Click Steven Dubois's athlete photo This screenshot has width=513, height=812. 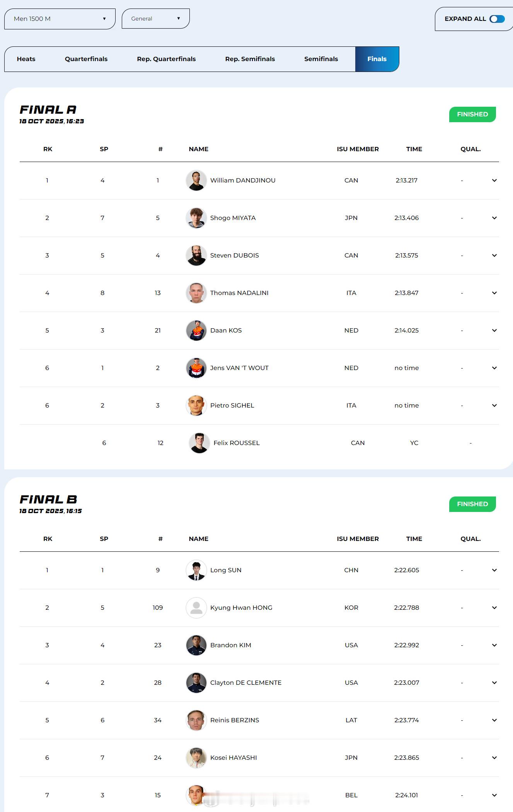196,256
